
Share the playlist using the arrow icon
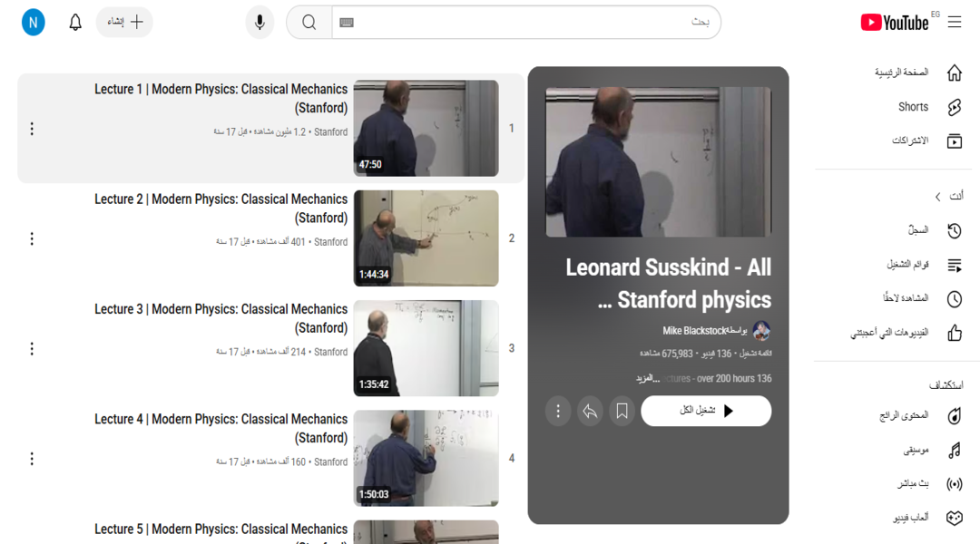point(590,412)
